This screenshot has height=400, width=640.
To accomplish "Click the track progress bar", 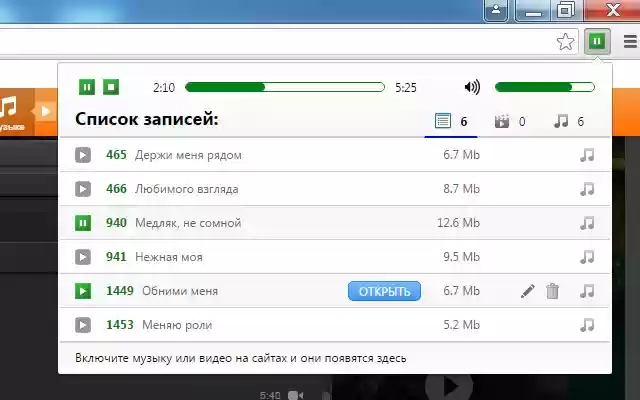I will pyautogui.click(x=284, y=87).
